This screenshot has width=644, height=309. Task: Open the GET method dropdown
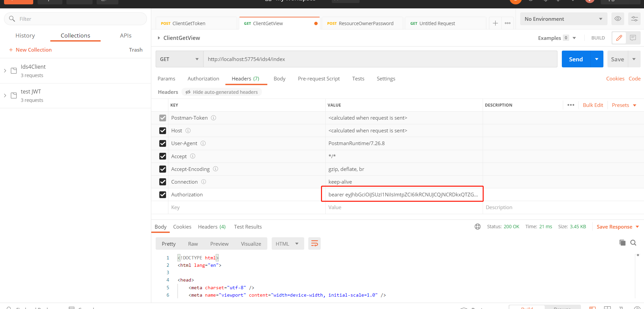[179, 59]
